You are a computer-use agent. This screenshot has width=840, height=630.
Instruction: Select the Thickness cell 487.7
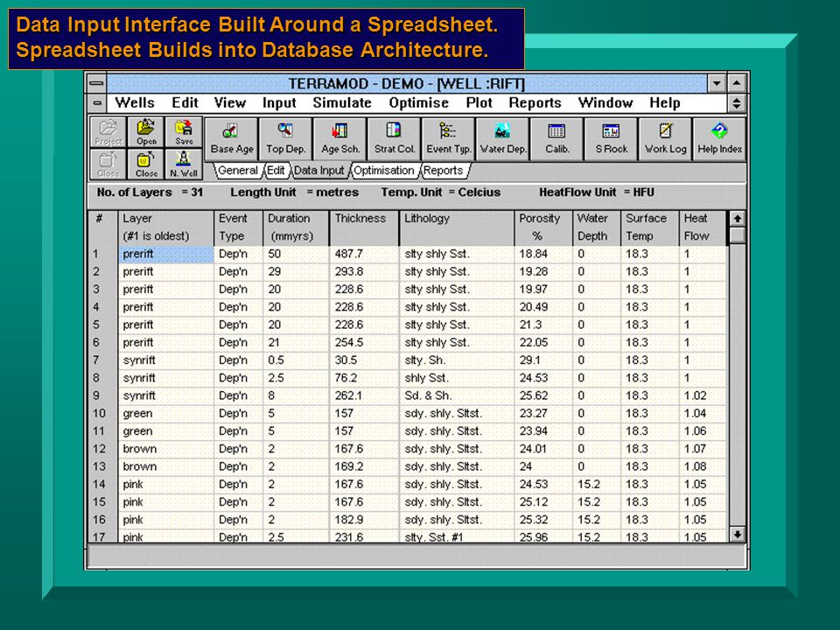point(364,254)
